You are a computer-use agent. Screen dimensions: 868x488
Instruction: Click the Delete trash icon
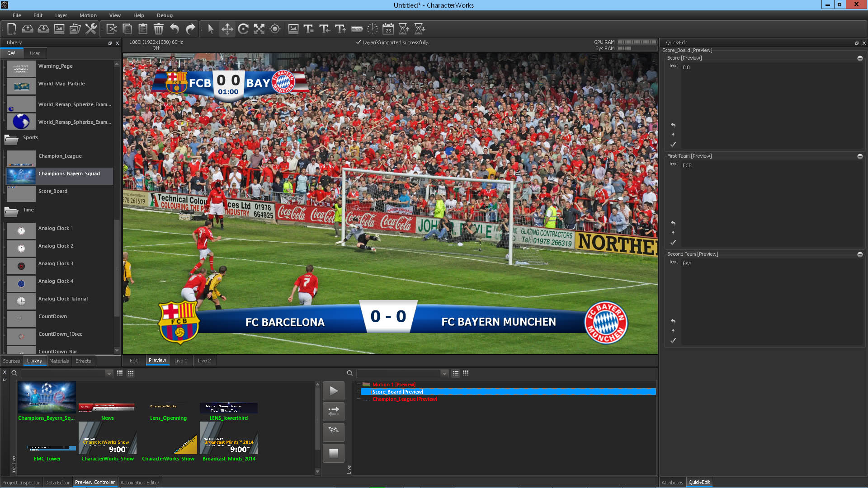pos(159,29)
